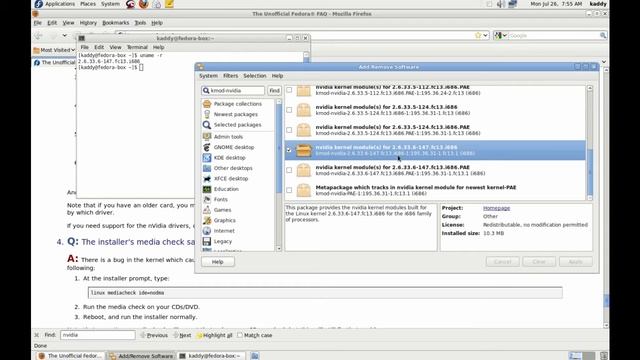The height and width of the screenshot is (360, 640).
Task: Switch to Add/Remove Software taskbar button
Action: 141,356
